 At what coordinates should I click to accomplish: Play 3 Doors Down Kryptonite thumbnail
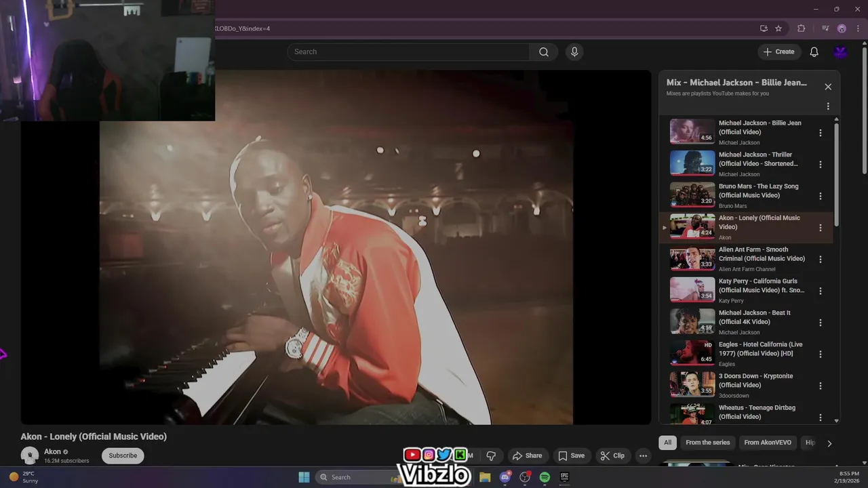click(x=692, y=384)
